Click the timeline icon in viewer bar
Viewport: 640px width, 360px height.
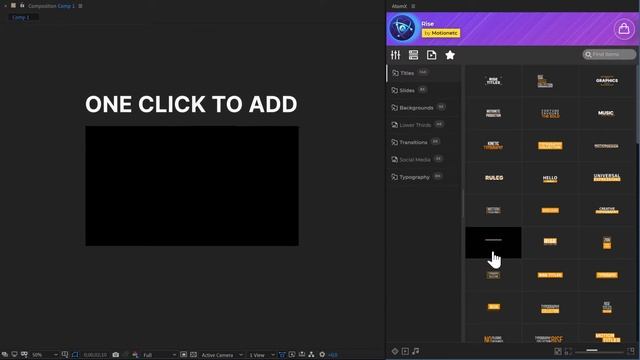coord(302,355)
